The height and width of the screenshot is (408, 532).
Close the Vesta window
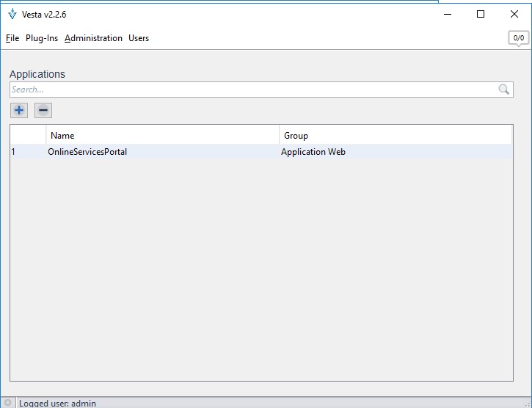click(514, 14)
